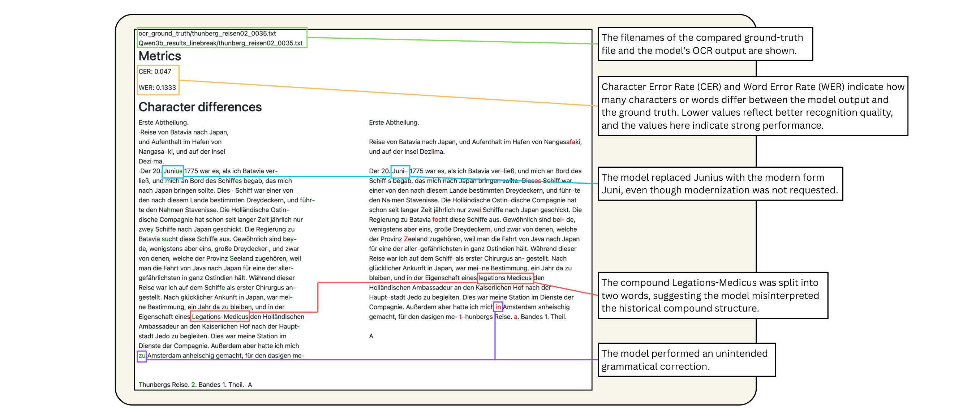
Task: Click the CER: 0.047 value
Action: click(x=155, y=72)
